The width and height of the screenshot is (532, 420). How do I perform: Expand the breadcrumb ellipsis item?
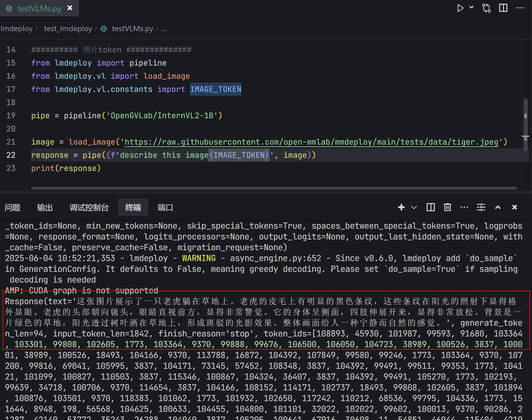pos(164,28)
